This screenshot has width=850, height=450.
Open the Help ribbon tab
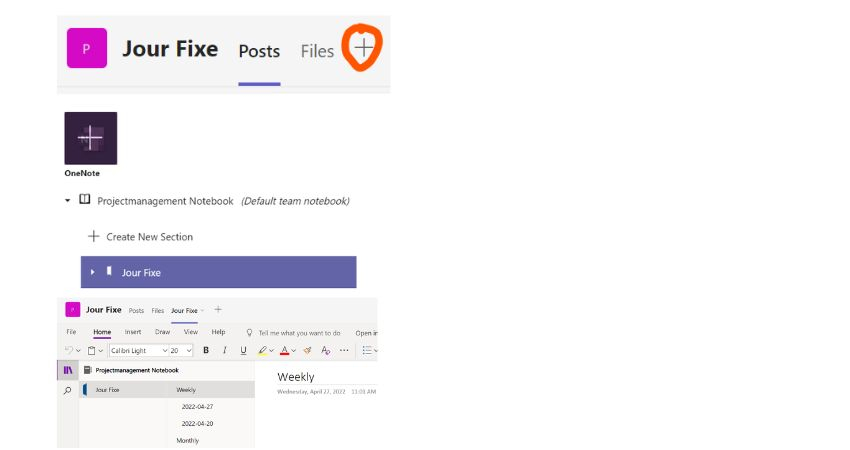click(218, 332)
